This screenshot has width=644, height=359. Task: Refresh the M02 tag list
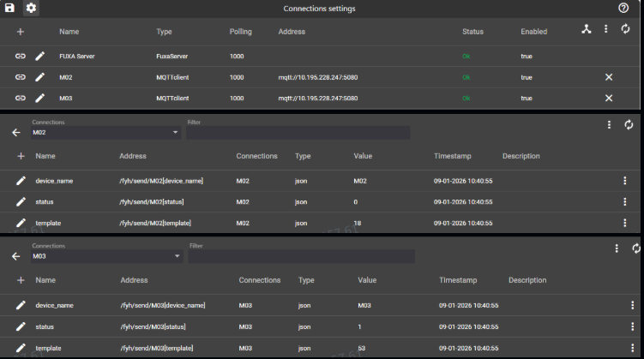[x=629, y=125]
